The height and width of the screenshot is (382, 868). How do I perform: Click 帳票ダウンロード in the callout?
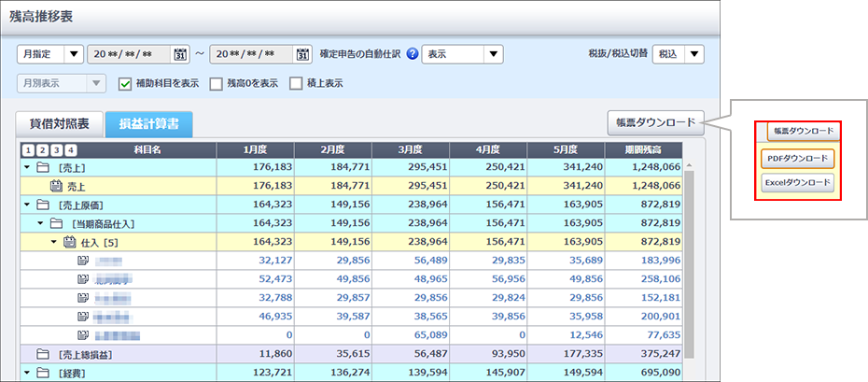(x=803, y=131)
